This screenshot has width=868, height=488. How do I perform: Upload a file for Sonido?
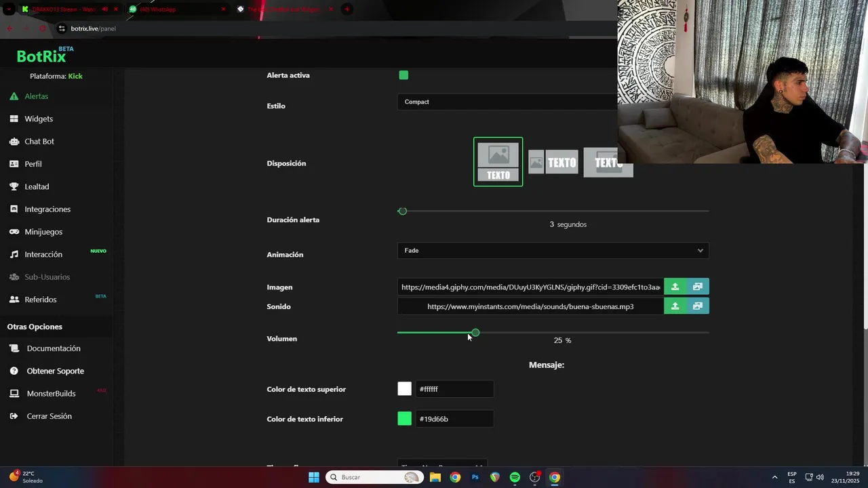click(675, 306)
